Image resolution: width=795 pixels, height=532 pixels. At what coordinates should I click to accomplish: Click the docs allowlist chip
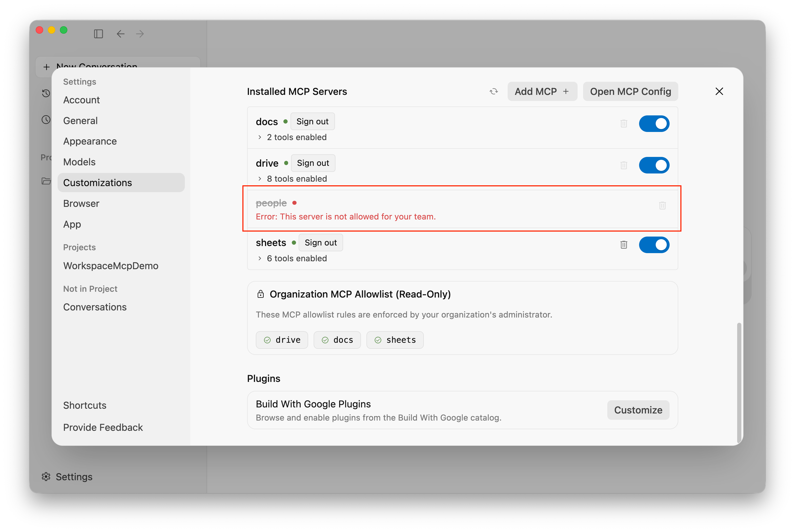[x=337, y=340]
